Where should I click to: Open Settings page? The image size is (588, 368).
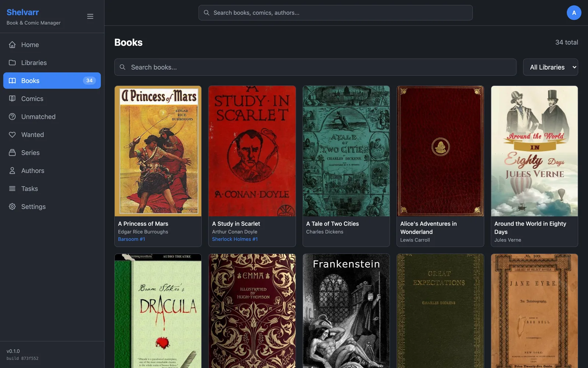pos(52,207)
